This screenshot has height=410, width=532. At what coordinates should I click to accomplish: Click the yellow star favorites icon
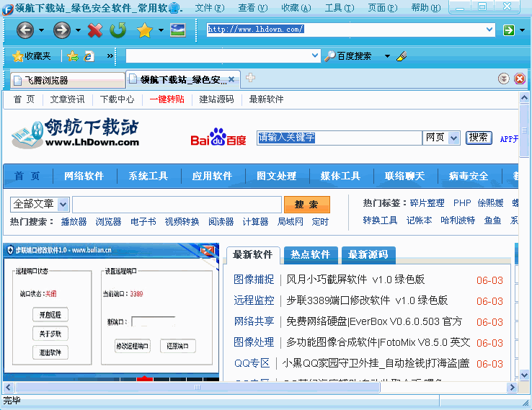coord(145,30)
